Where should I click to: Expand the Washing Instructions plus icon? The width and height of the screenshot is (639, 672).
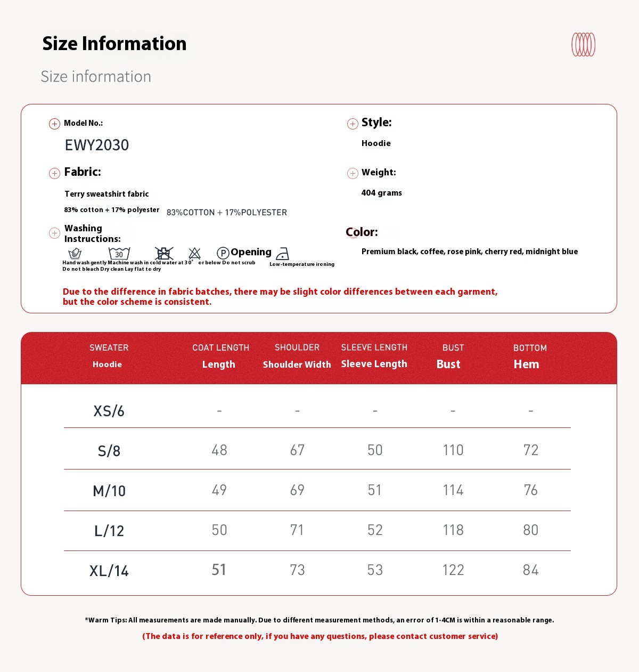pos(54,233)
